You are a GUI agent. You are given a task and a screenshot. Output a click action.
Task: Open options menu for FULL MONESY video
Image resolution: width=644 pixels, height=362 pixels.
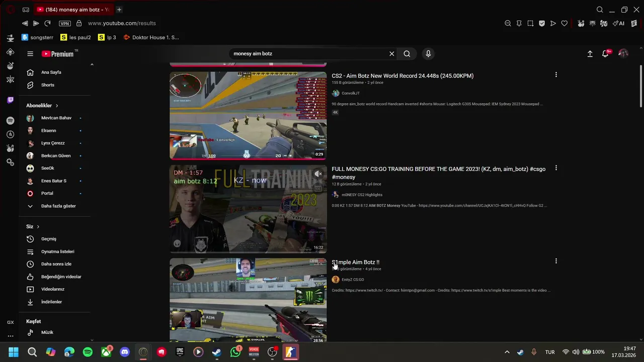click(556, 168)
